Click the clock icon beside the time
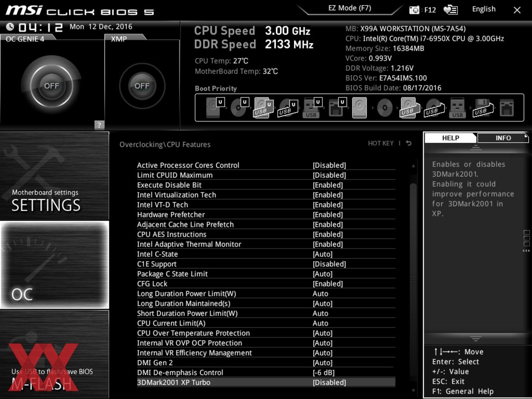 [x=10, y=27]
